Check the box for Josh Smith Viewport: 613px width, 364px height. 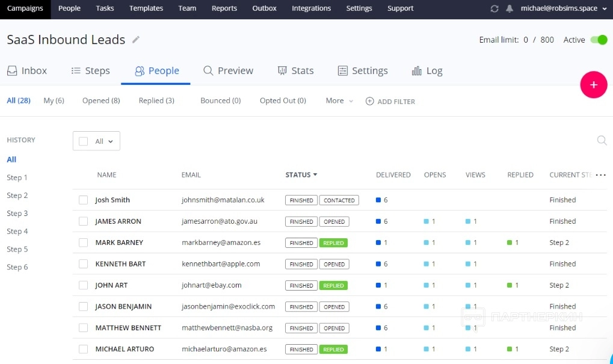click(x=84, y=200)
